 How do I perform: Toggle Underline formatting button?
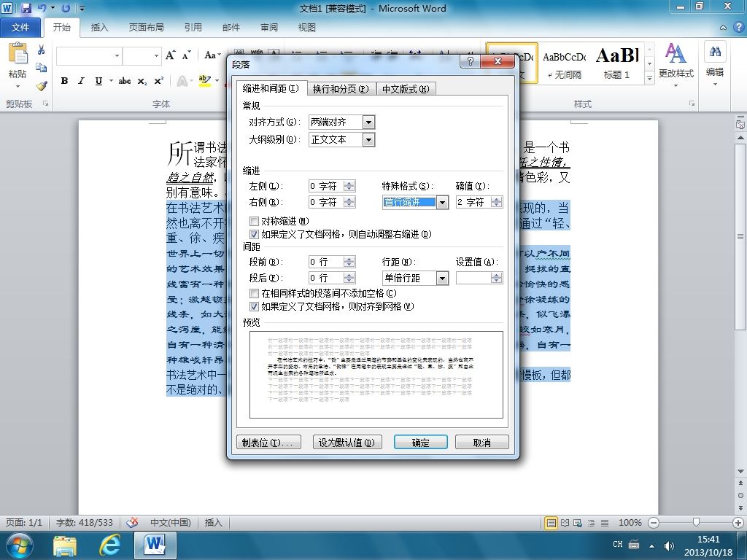(98, 81)
